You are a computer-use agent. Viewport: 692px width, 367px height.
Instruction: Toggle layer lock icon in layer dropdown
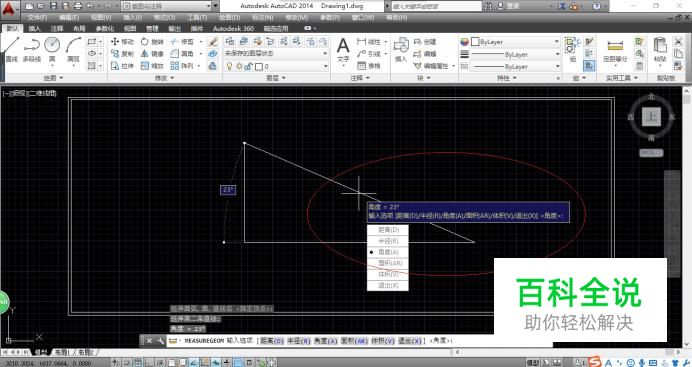coord(248,66)
